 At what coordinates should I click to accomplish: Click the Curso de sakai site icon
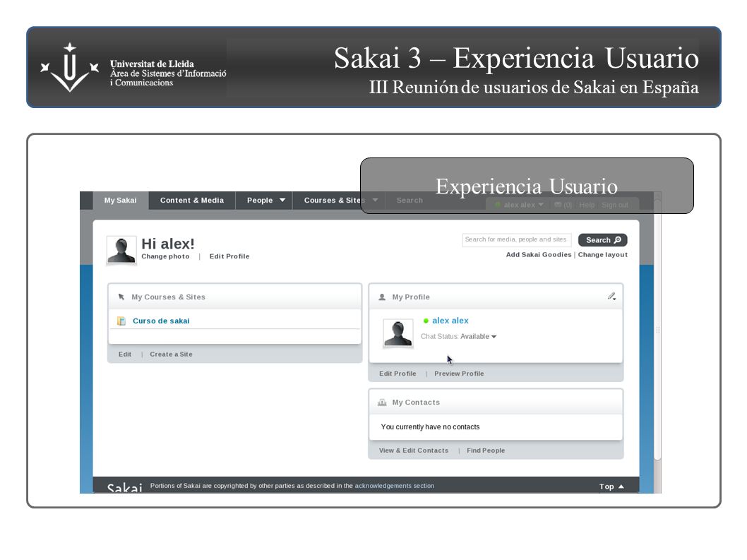(121, 321)
